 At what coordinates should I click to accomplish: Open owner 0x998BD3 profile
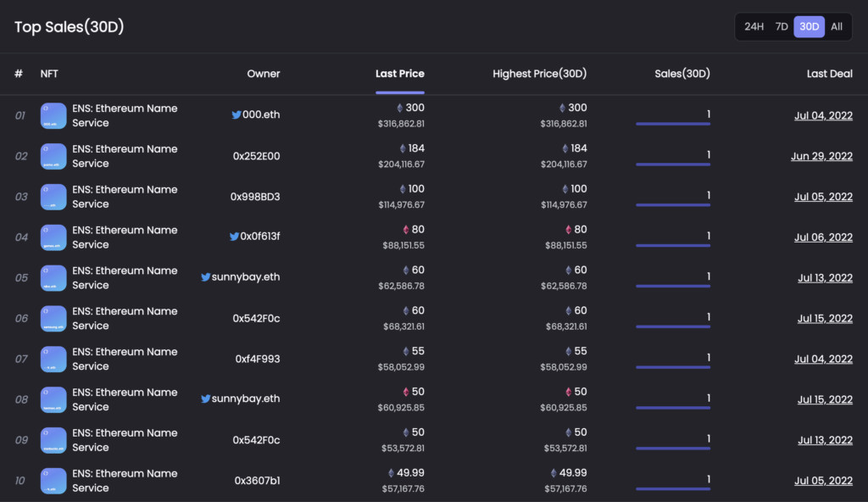pyautogui.click(x=255, y=197)
